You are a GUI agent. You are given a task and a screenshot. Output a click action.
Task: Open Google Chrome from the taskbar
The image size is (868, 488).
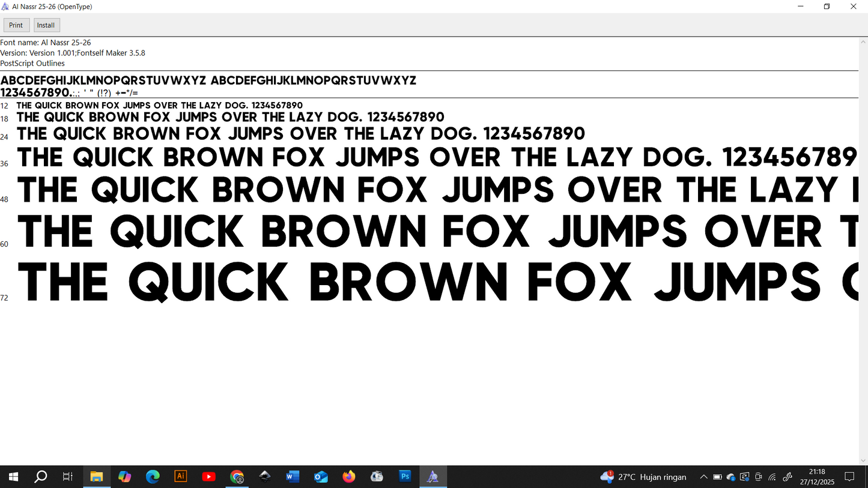point(237,477)
